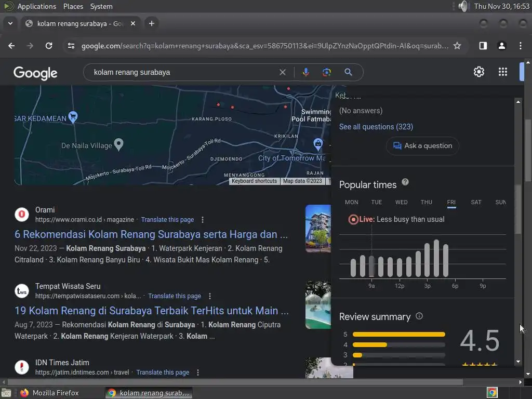See all questions (323)
Viewport: 532px width, 399px height.
coord(376,127)
